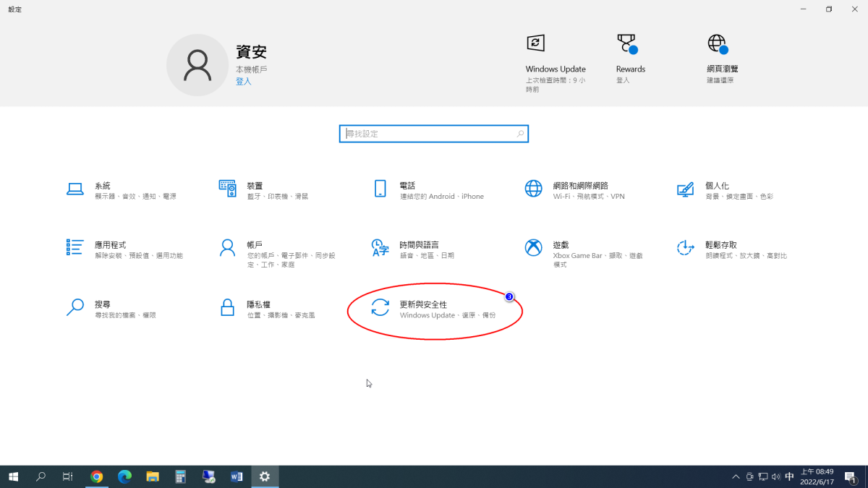868x488 pixels.
Task: Launch Google Chrome from the taskbar
Action: coord(96,476)
